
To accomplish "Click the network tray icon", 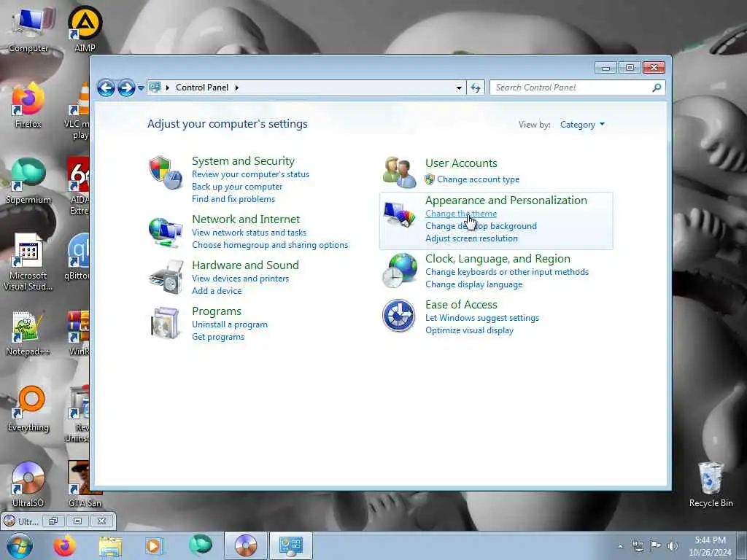I will [638, 546].
